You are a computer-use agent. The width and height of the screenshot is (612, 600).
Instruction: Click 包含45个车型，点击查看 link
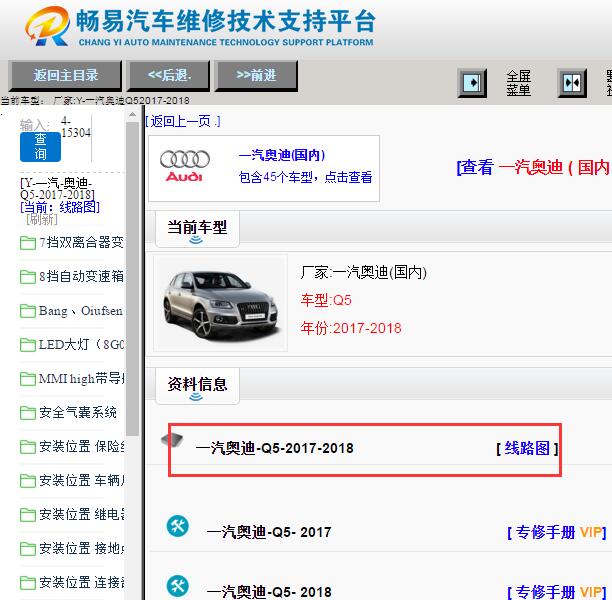(x=305, y=177)
